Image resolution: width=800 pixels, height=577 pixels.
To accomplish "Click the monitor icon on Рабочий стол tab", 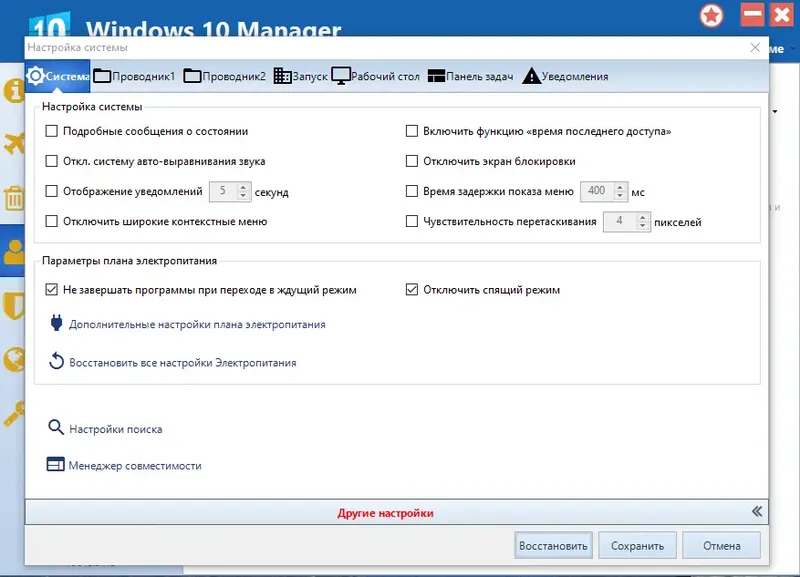I will (341, 76).
